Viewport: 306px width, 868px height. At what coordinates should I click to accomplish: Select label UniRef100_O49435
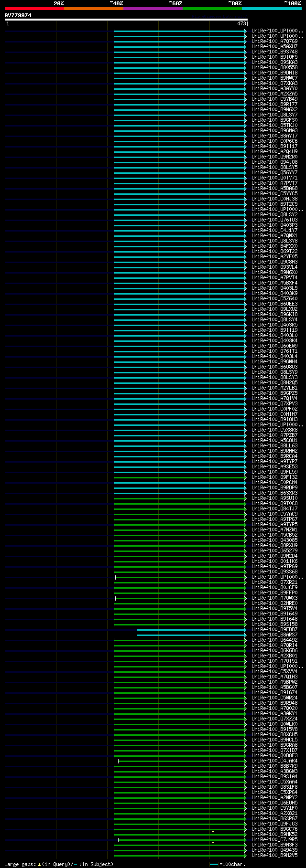pyautogui.click(x=274, y=850)
